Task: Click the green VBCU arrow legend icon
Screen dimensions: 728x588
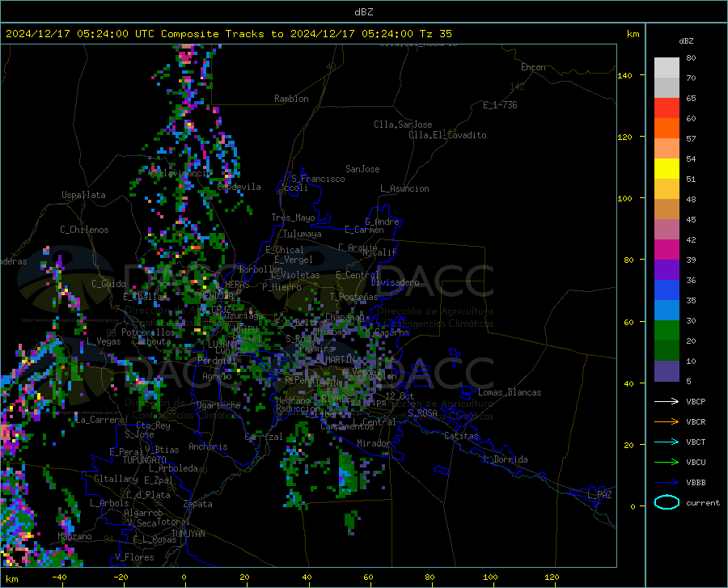Action: [667, 463]
